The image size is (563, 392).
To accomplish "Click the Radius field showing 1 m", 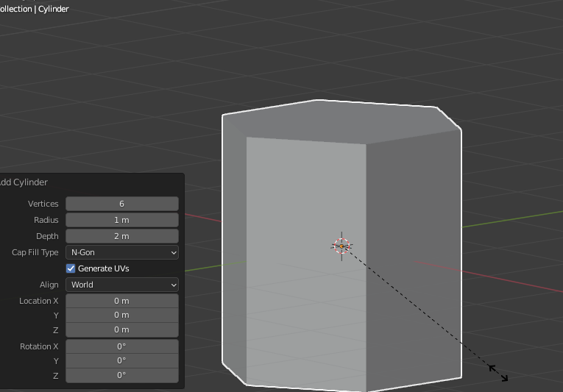I will (121, 220).
